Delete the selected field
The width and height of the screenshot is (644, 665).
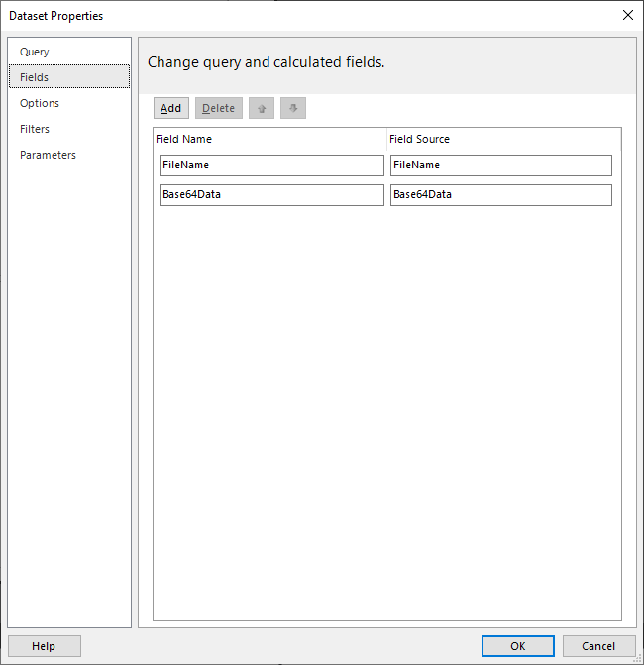(219, 108)
